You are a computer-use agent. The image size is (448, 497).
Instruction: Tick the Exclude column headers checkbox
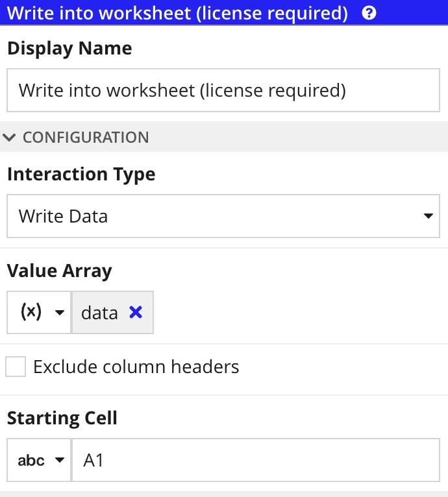[16, 367]
